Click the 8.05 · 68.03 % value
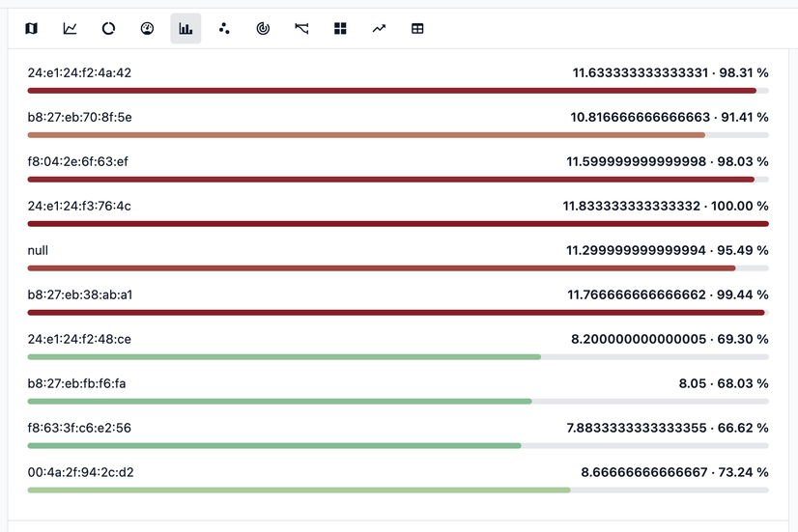This screenshot has height=532, width=798. click(724, 383)
